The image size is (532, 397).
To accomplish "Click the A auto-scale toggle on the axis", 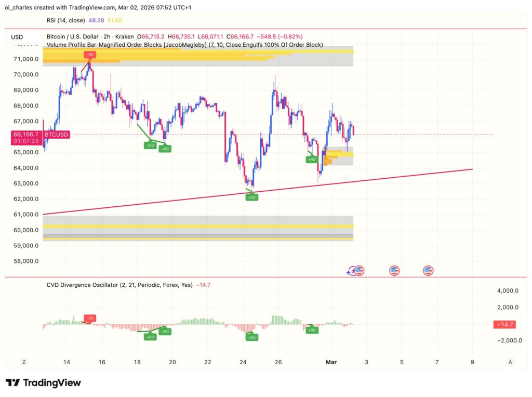I will point(509,362).
